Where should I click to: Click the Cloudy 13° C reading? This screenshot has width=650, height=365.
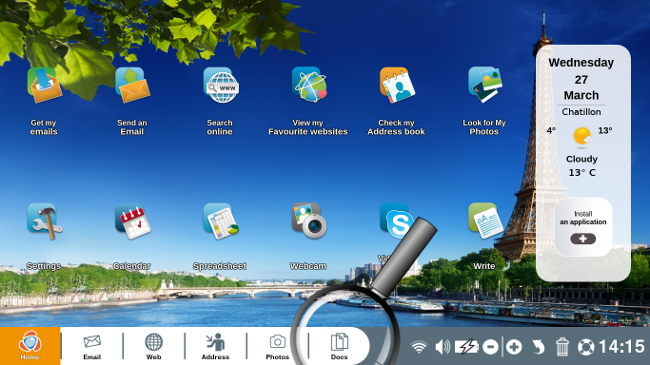(582, 165)
